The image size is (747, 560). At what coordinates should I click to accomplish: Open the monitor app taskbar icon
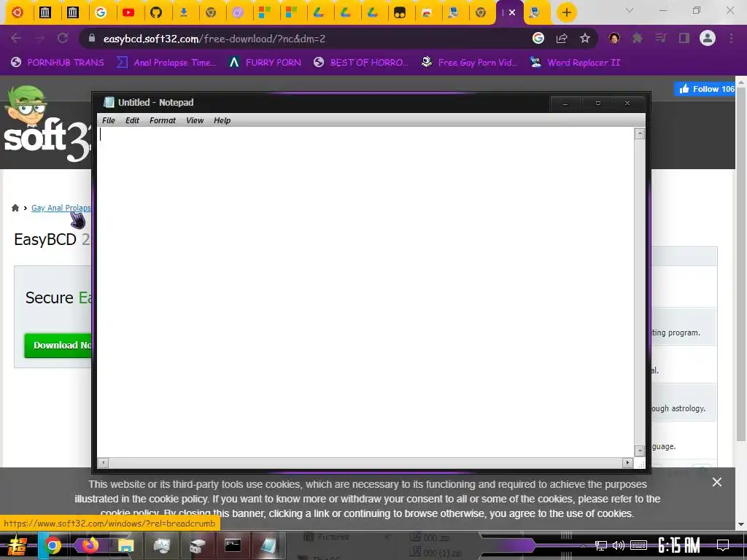coord(161,545)
